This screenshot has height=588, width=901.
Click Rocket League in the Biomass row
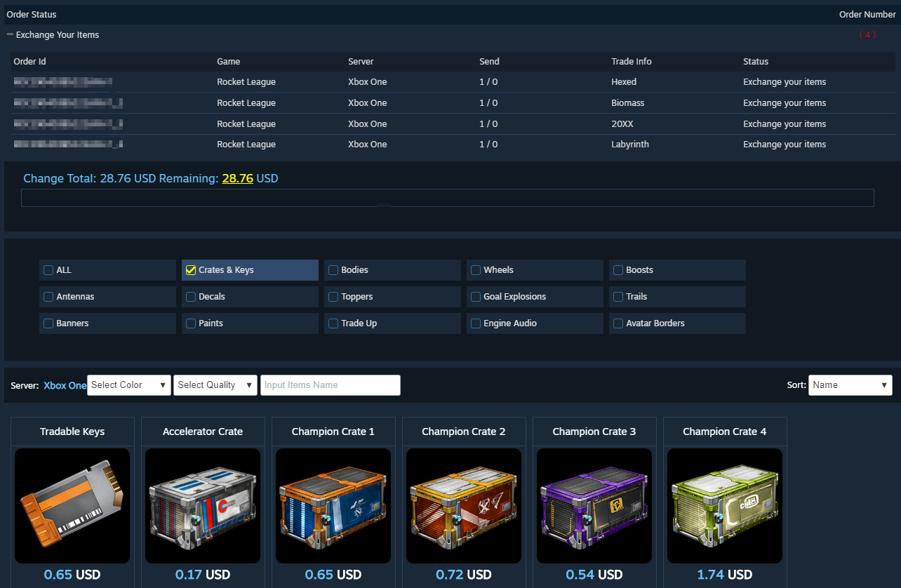click(246, 103)
